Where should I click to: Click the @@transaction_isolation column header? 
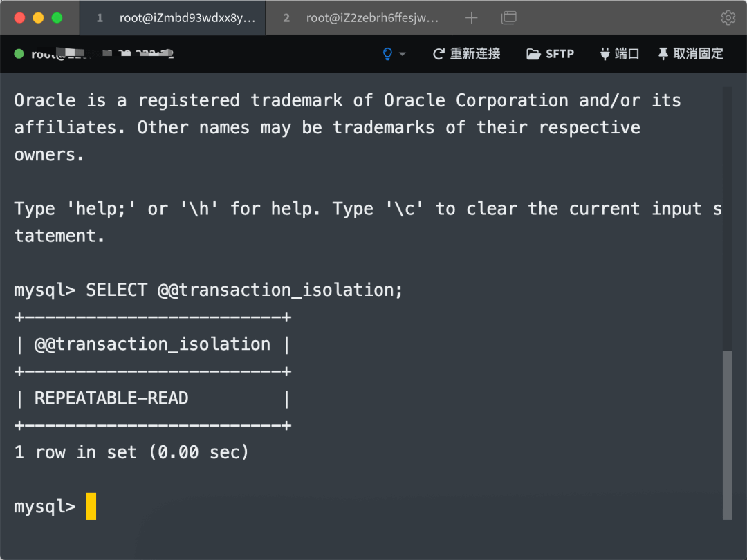[x=152, y=344]
